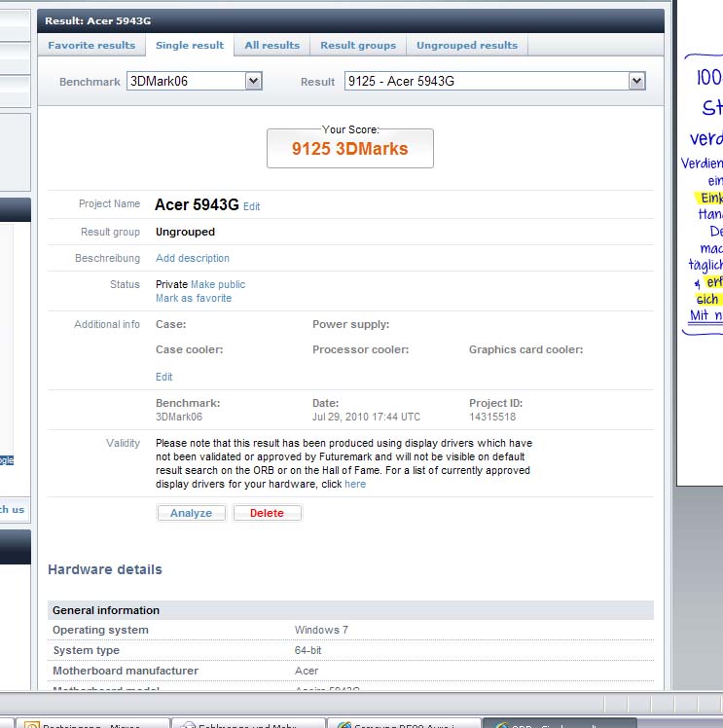The width and height of the screenshot is (723, 728).
Task: Click Edit link next to Acer 5943G project name
Action: [251, 206]
